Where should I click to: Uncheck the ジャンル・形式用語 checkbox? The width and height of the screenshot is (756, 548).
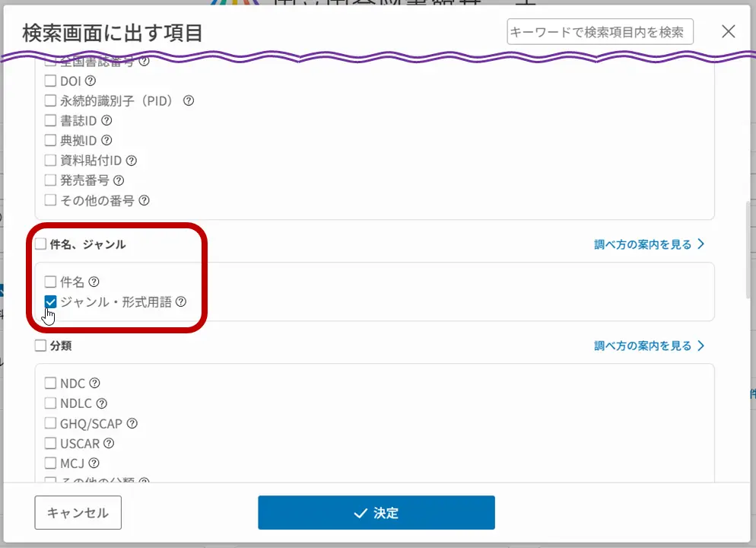pyautogui.click(x=51, y=301)
